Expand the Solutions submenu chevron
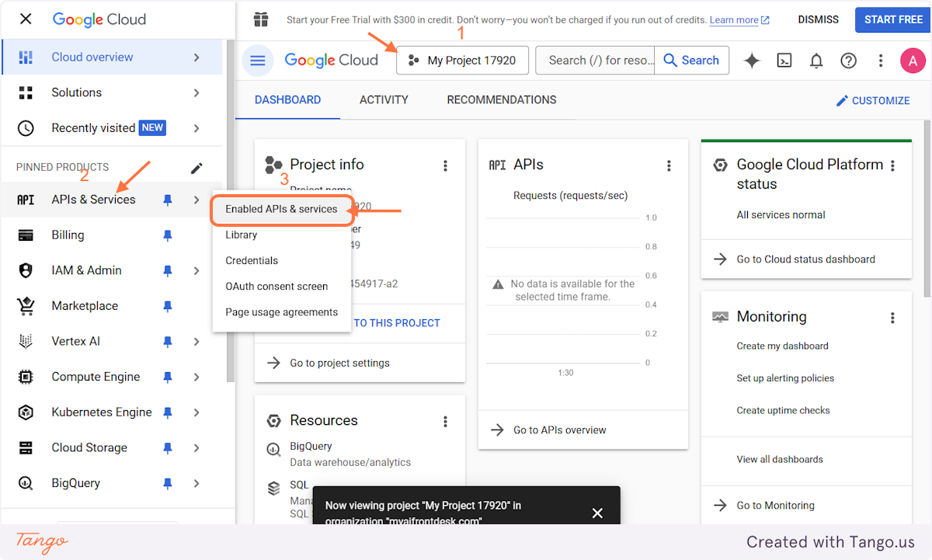This screenshot has width=932, height=560. 196,92
